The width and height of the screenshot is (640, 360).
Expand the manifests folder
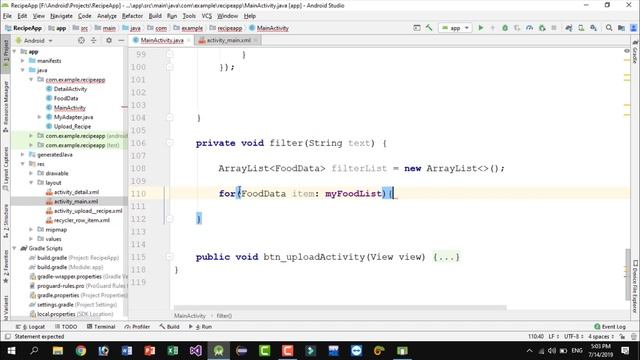(x=23, y=61)
